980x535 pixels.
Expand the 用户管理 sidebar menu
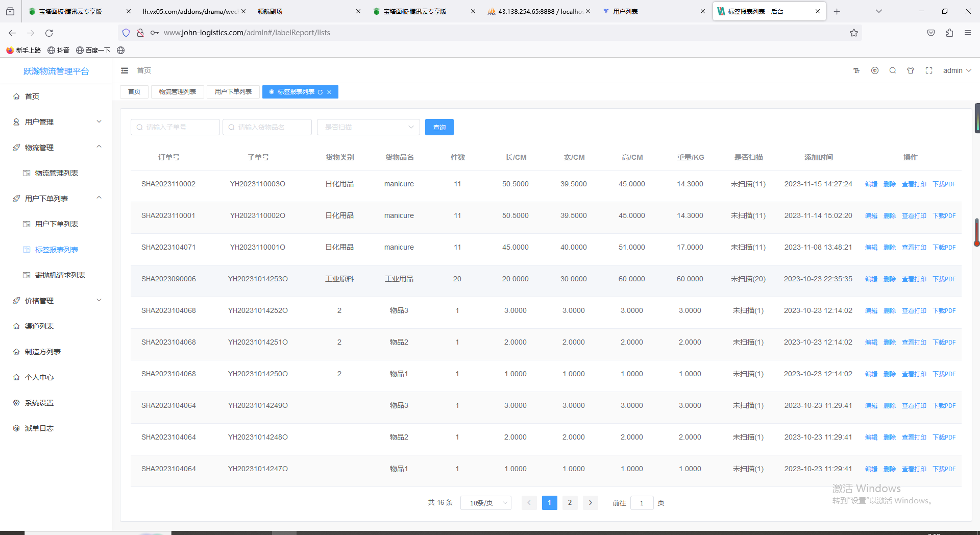point(56,122)
